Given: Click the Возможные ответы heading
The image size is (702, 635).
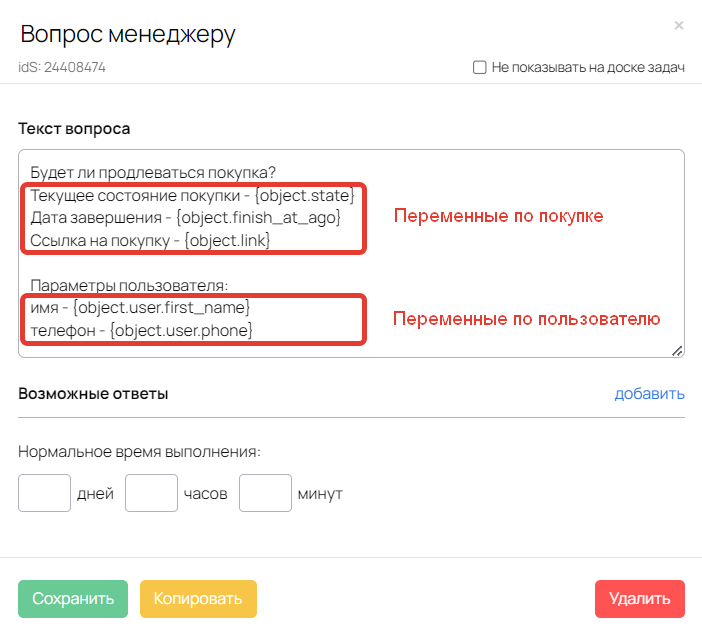Looking at the screenshot, I should [x=93, y=394].
